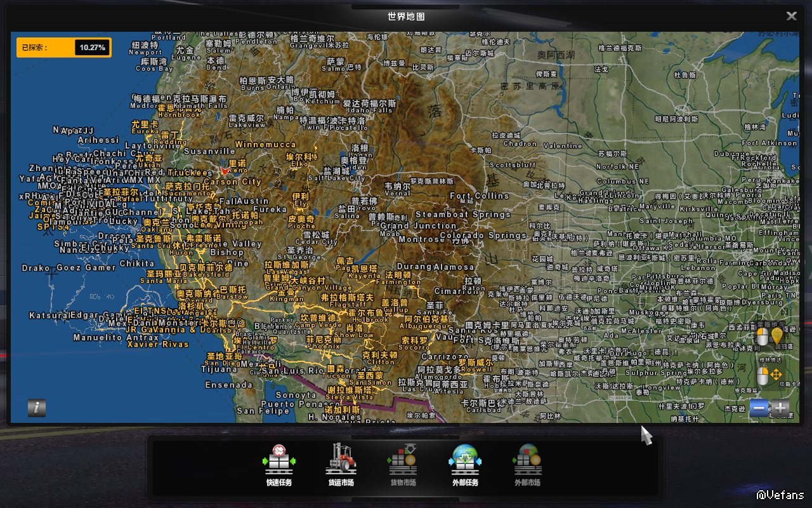This screenshot has height=508, width=812.
Task: Zoom in the map with plus button
Action: (x=780, y=408)
